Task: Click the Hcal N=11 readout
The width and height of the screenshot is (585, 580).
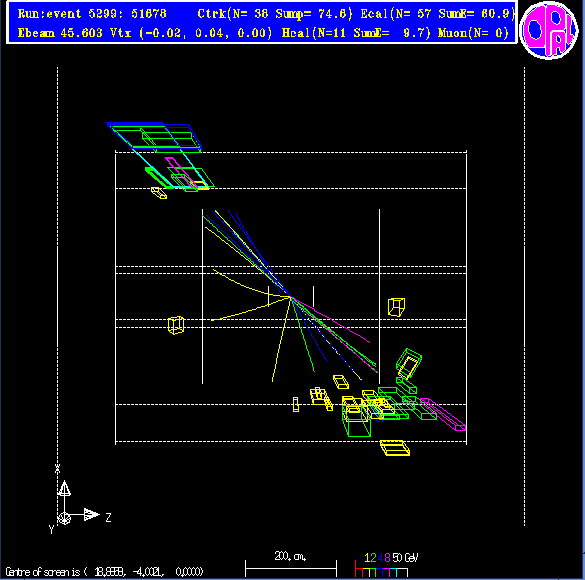Action: tap(356, 33)
